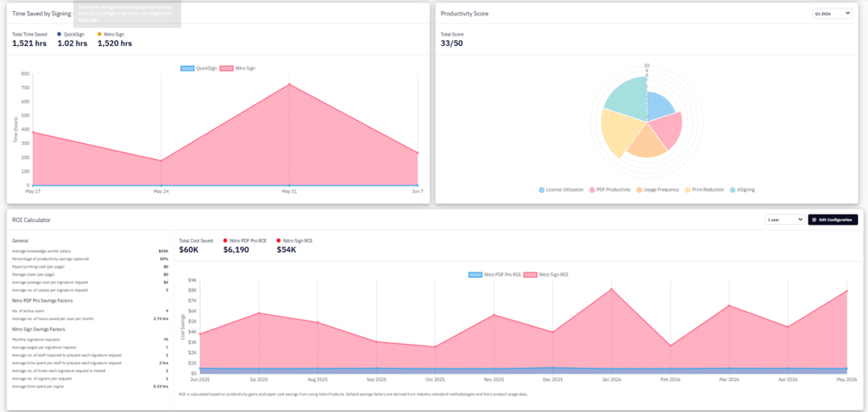
Task: Click the 33/50 total score value
Action: [x=453, y=43]
